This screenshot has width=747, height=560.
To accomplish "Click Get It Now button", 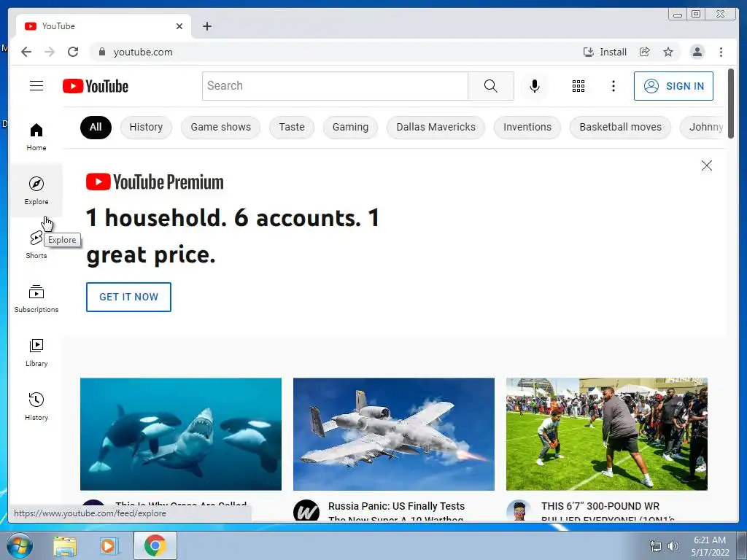I will click(128, 297).
